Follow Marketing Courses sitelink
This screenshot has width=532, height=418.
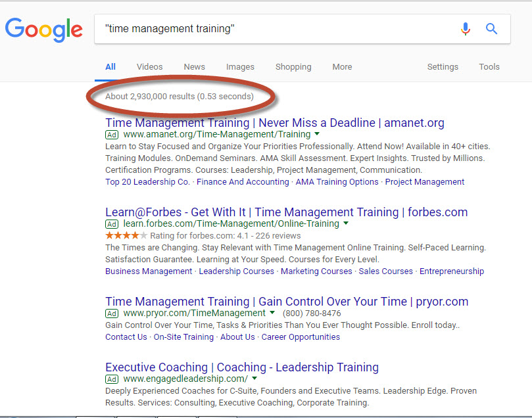click(316, 271)
